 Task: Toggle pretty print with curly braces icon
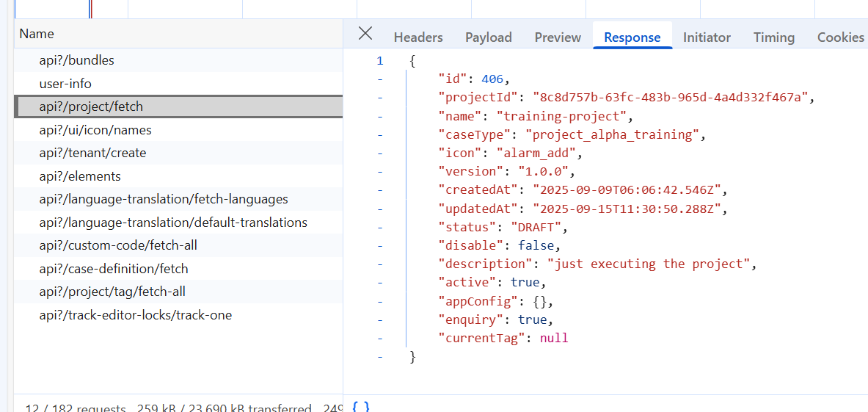360,406
